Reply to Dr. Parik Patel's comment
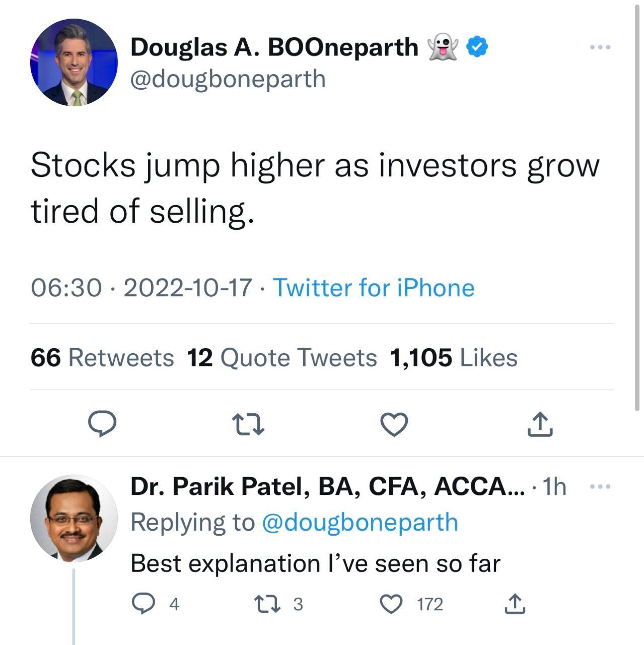 point(144,604)
